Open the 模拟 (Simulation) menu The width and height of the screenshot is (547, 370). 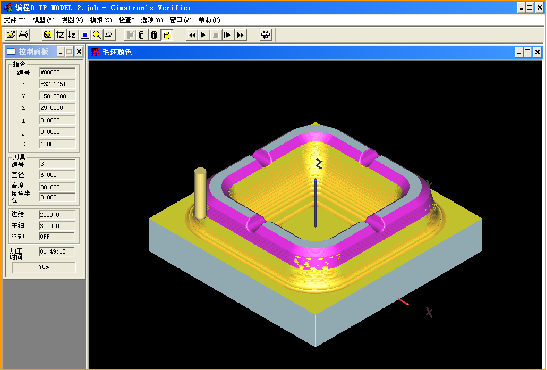coord(101,20)
